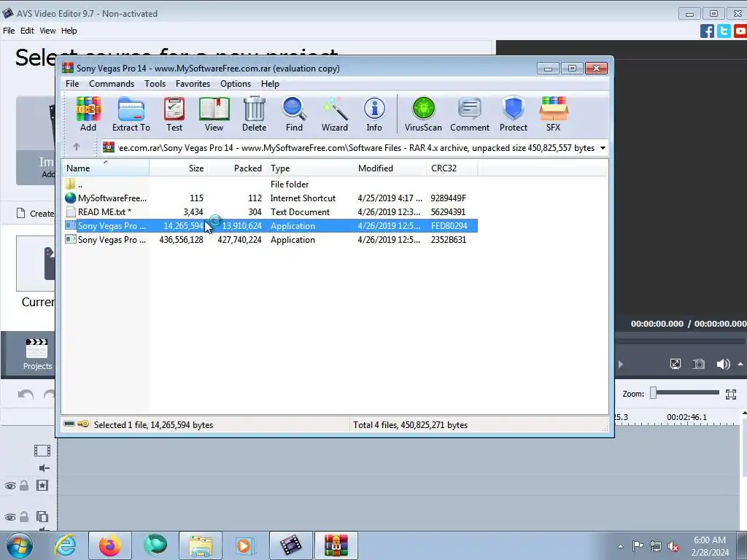Sort by Type column header
The image size is (747, 560).
coord(309,168)
